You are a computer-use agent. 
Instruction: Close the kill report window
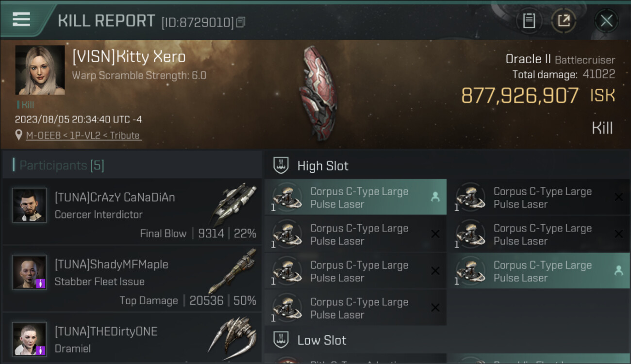pos(606,21)
